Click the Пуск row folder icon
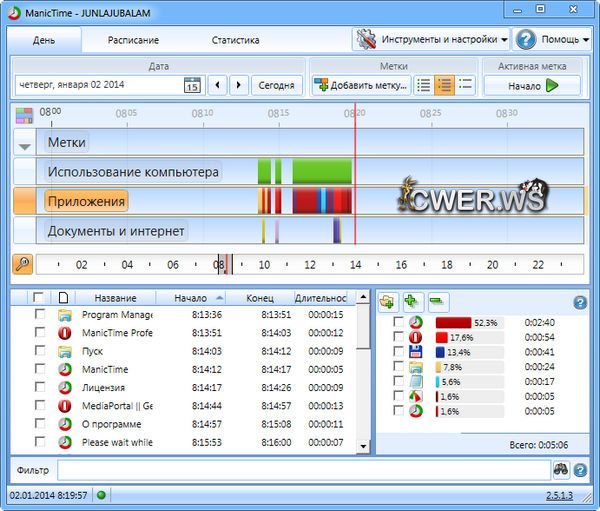Viewport: 600px width, 511px height. (x=65, y=351)
